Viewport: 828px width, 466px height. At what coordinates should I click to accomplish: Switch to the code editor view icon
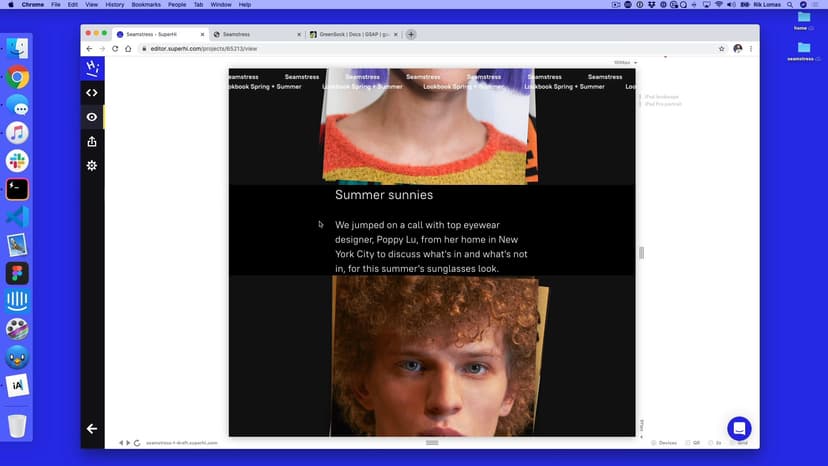pos(92,93)
